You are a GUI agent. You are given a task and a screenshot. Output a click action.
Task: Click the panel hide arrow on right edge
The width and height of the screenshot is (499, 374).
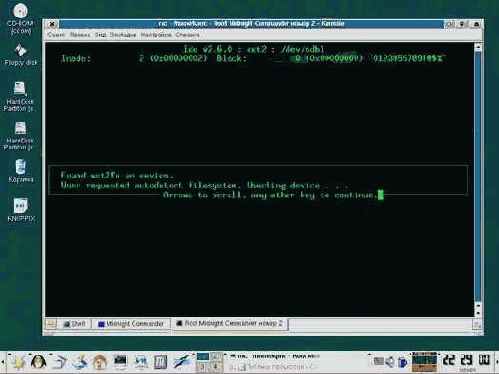496,362
